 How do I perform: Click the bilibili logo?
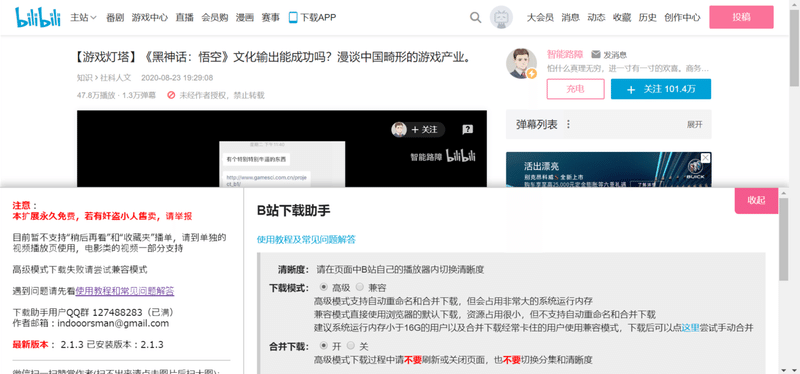38,17
